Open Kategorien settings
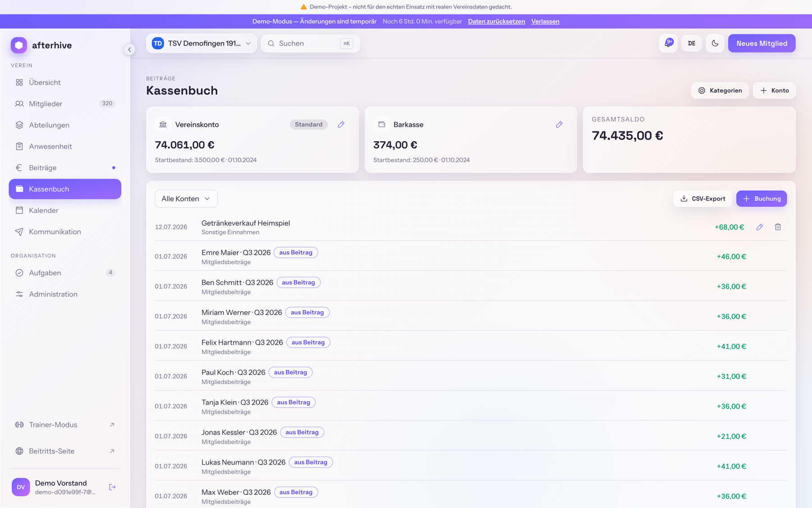Screen dimensions: 812x508 click(x=720, y=90)
